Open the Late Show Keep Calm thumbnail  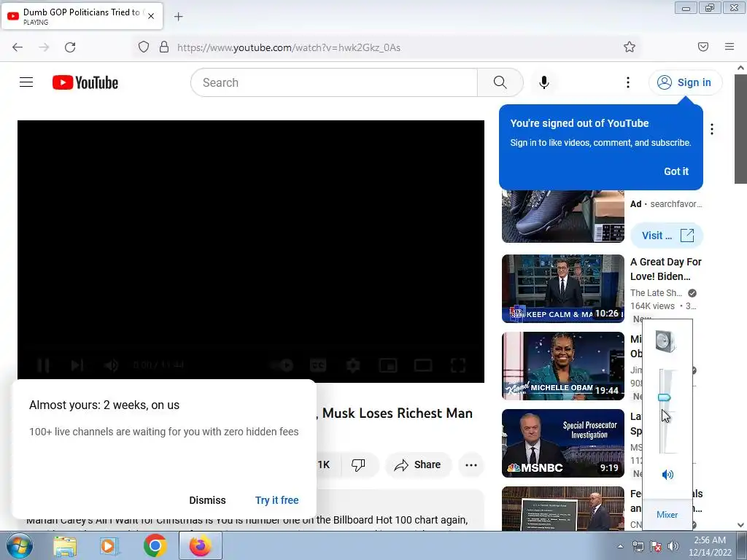point(562,289)
